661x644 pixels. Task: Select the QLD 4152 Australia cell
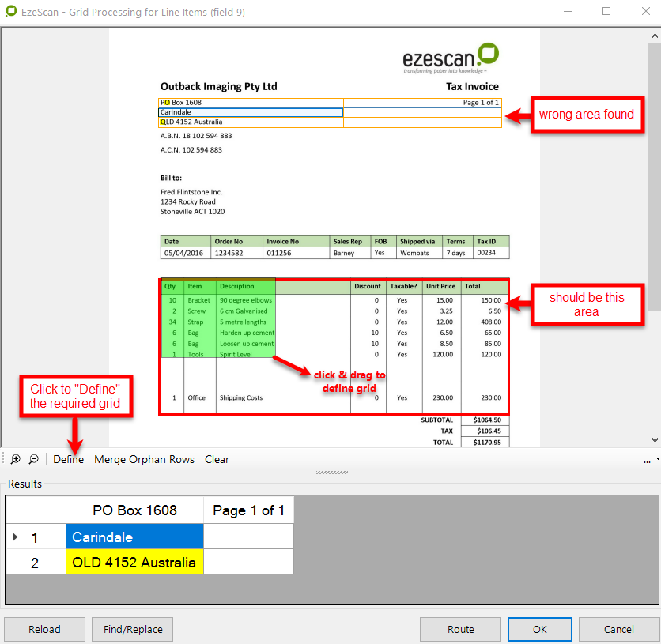pyautogui.click(x=134, y=563)
